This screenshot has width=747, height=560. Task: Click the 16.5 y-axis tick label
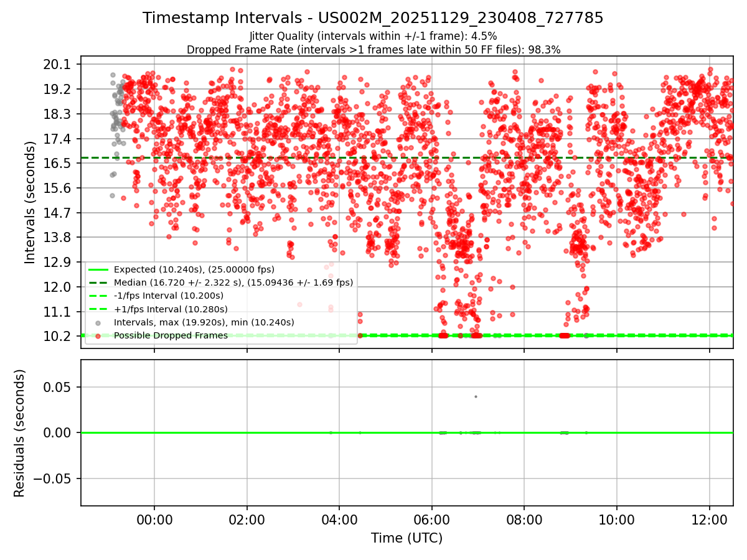58,164
